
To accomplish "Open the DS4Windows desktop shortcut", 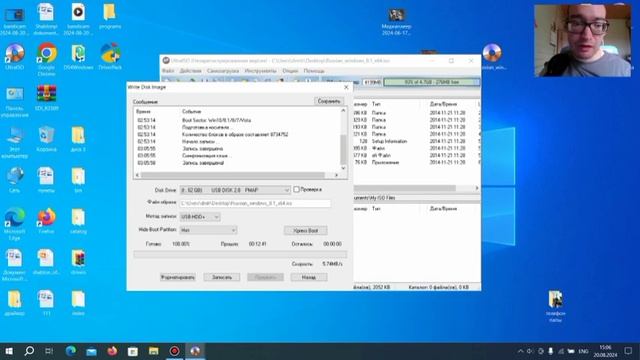I will tap(78, 57).
